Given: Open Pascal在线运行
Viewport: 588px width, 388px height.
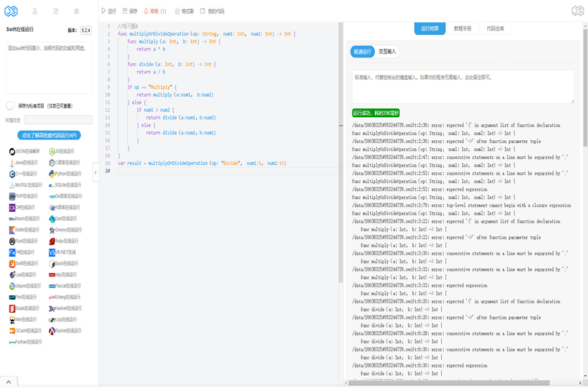Looking at the screenshot, I should (x=65, y=286).
